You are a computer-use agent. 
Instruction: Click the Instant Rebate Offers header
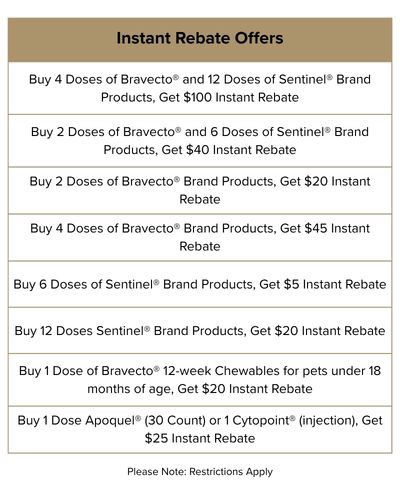200,40
